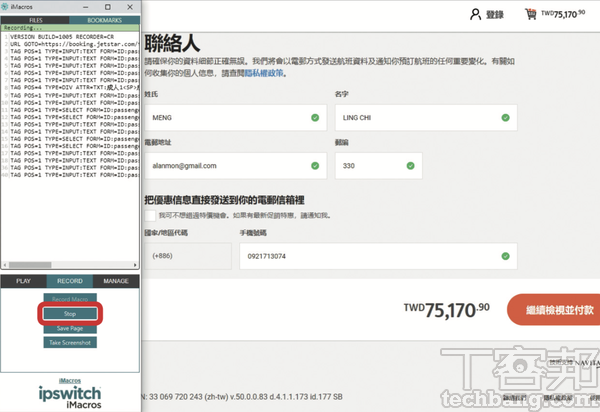Click the iMacros window title icon
This screenshot has width=600, height=412.
(5, 7)
